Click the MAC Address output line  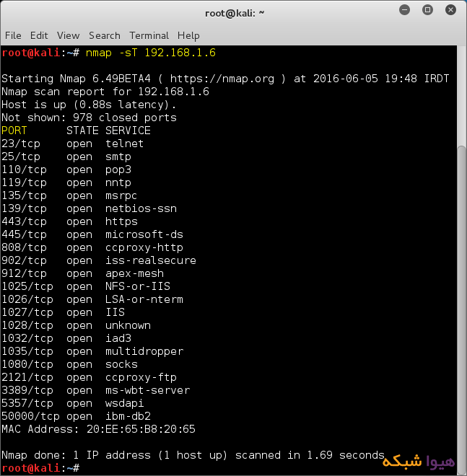[98, 429]
